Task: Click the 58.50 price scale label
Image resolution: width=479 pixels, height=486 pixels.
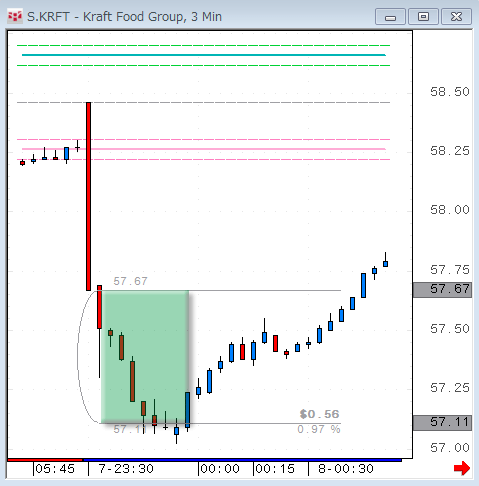Action: [x=450, y=92]
